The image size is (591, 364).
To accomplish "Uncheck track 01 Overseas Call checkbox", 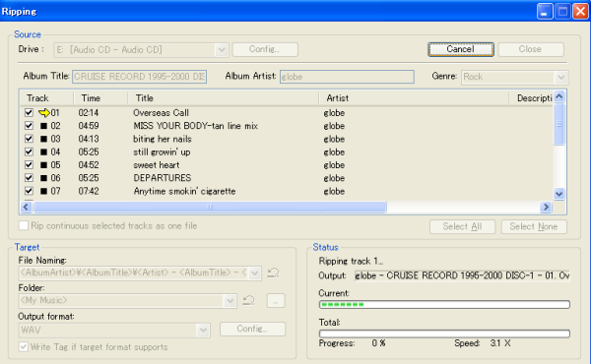I will click(29, 112).
